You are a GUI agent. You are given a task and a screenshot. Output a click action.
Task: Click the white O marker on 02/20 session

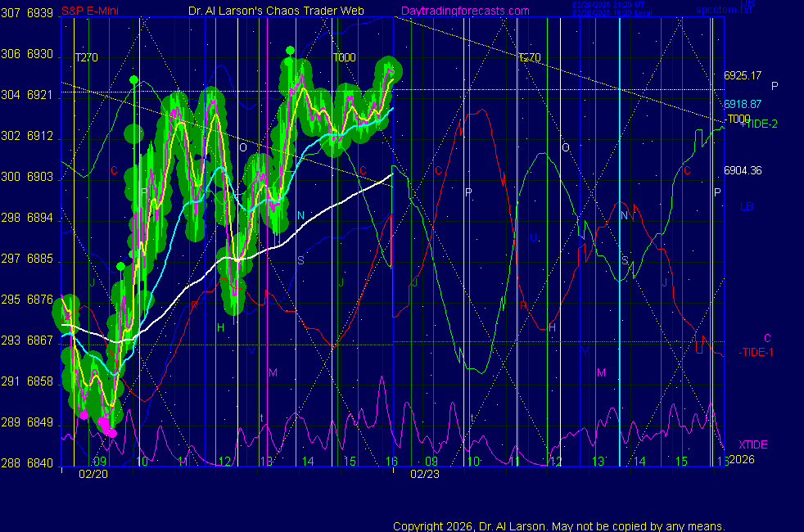click(242, 147)
